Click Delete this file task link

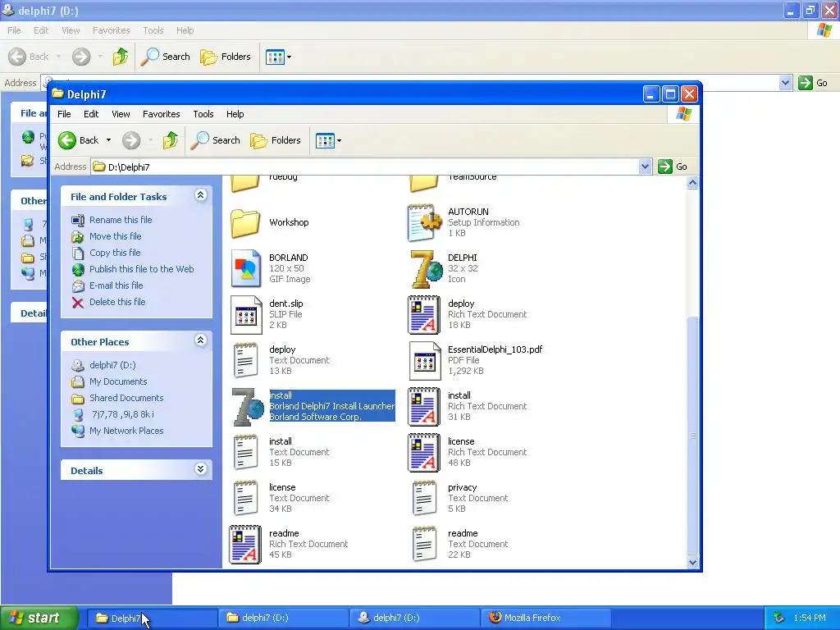pos(117,302)
